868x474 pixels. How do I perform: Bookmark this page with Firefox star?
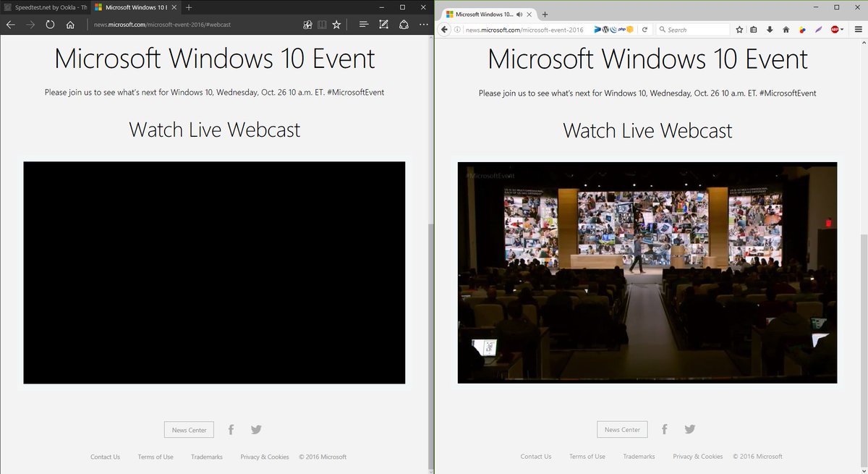[x=739, y=30]
